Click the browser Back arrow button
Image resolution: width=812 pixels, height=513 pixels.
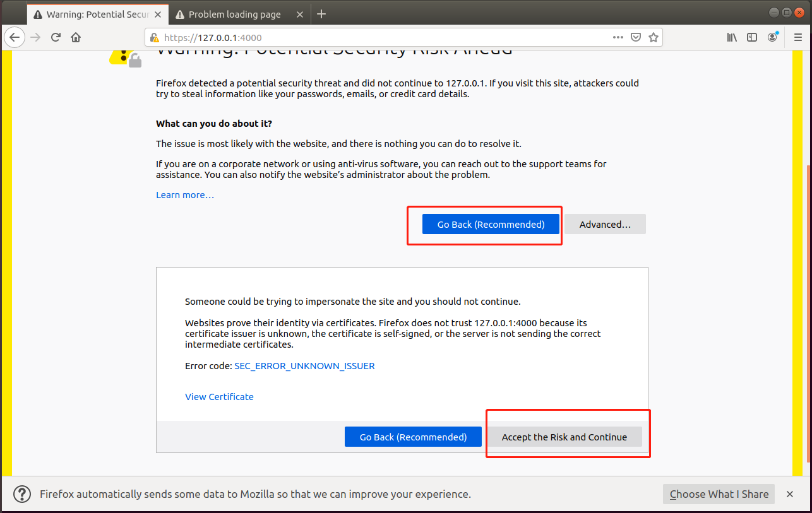(15, 37)
